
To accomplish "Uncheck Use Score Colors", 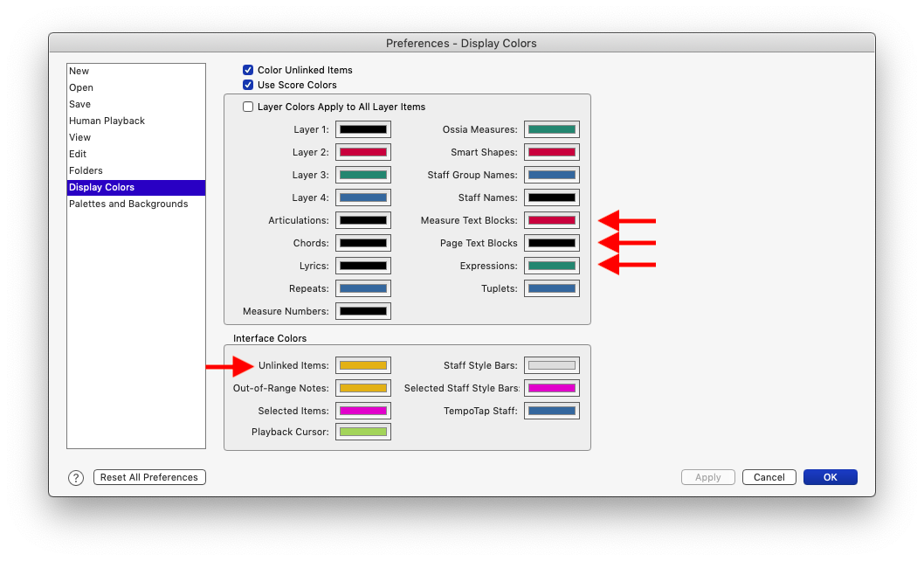I will 248,85.
